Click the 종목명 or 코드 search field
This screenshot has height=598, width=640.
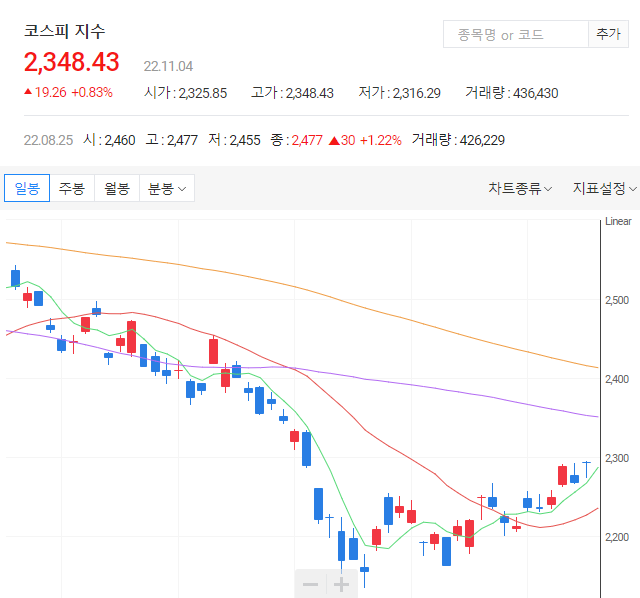(516, 34)
